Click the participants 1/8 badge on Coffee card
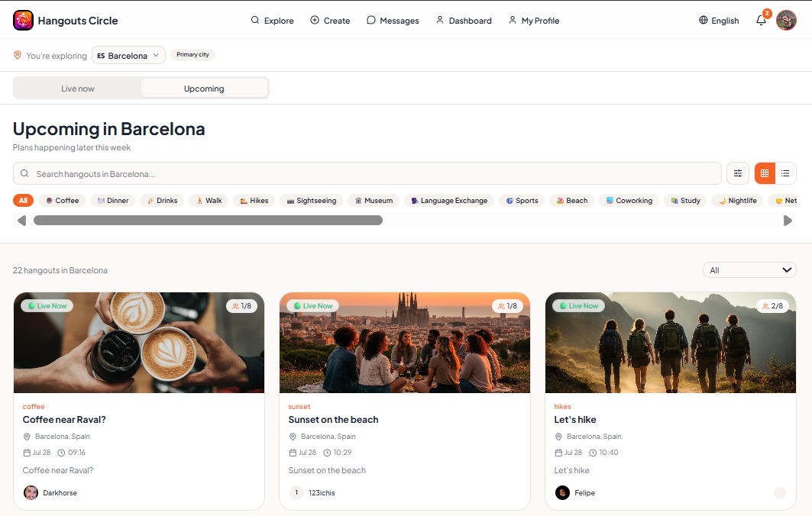The height and width of the screenshot is (516, 812). pyautogui.click(x=242, y=306)
